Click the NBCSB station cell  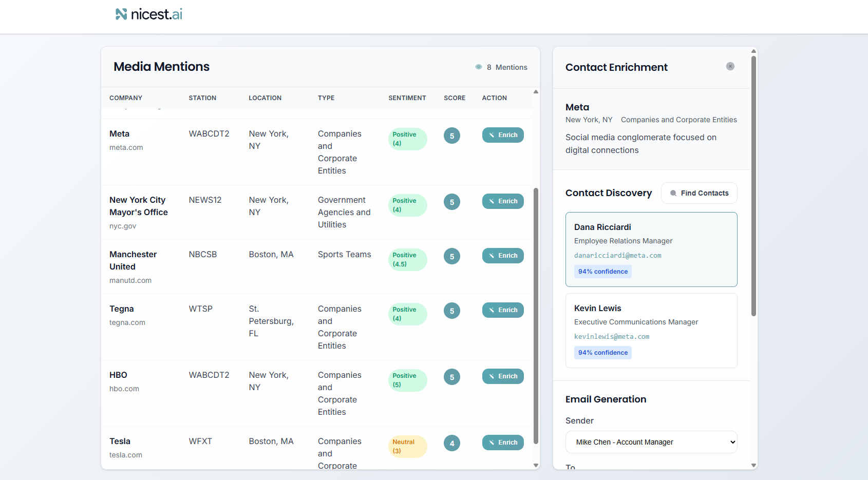pyautogui.click(x=203, y=254)
